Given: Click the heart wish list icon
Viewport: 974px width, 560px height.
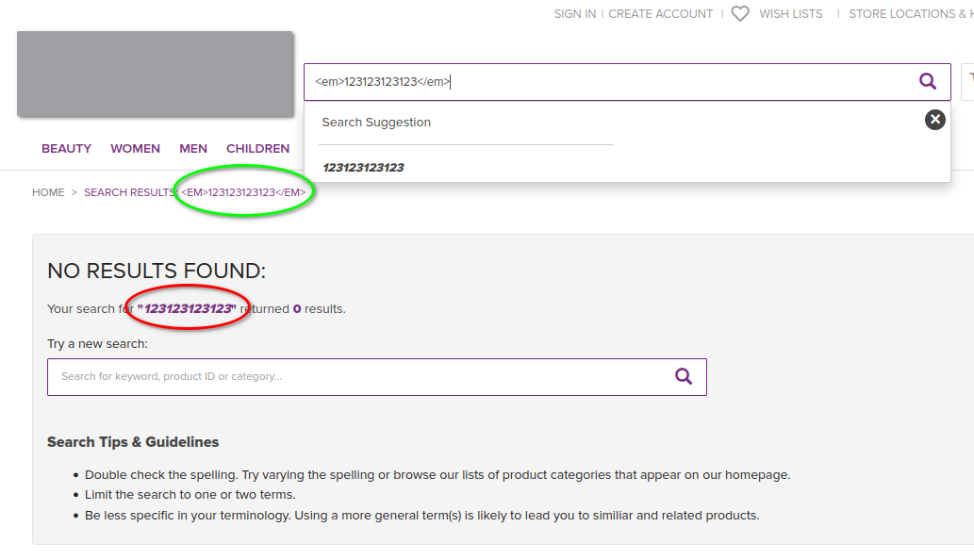Looking at the screenshot, I should point(740,14).
